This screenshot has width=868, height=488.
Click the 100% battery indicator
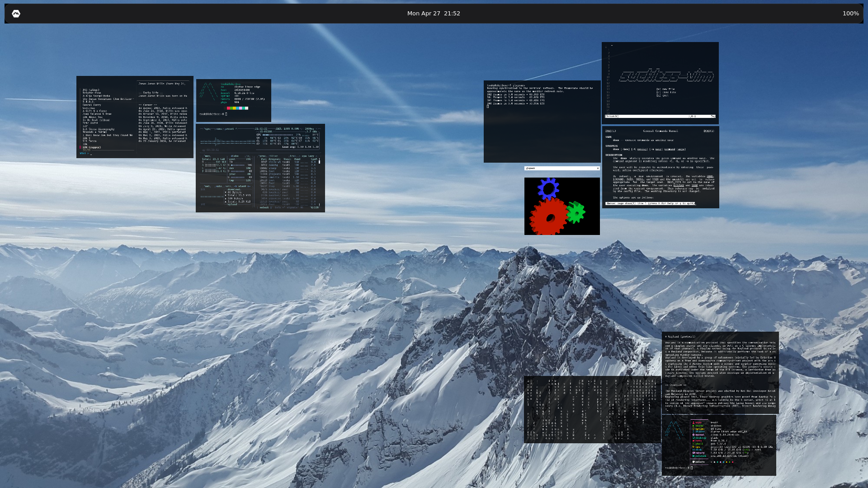click(x=850, y=14)
